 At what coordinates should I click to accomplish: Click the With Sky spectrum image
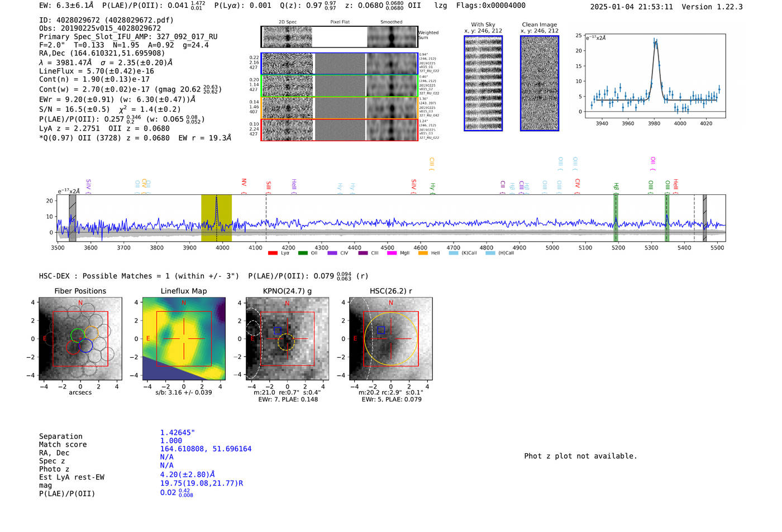pyautogui.click(x=483, y=83)
